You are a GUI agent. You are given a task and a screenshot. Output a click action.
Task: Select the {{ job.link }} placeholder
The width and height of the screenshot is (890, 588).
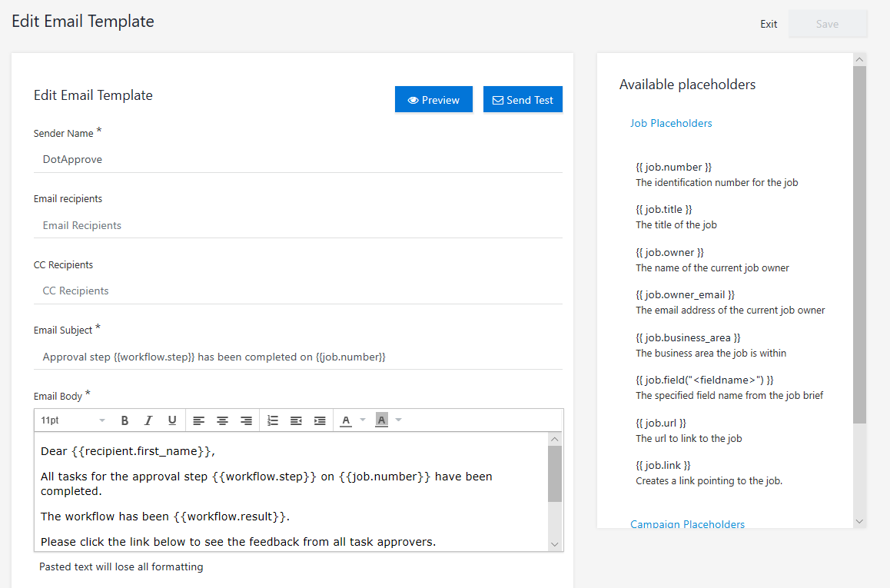[663, 466]
